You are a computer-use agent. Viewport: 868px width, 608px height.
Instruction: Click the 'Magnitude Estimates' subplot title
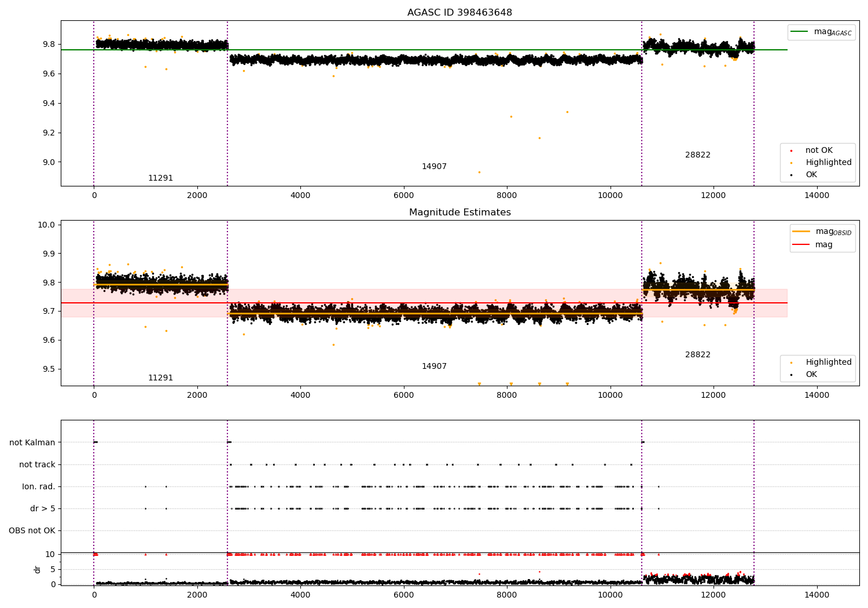tap(459, 213)
